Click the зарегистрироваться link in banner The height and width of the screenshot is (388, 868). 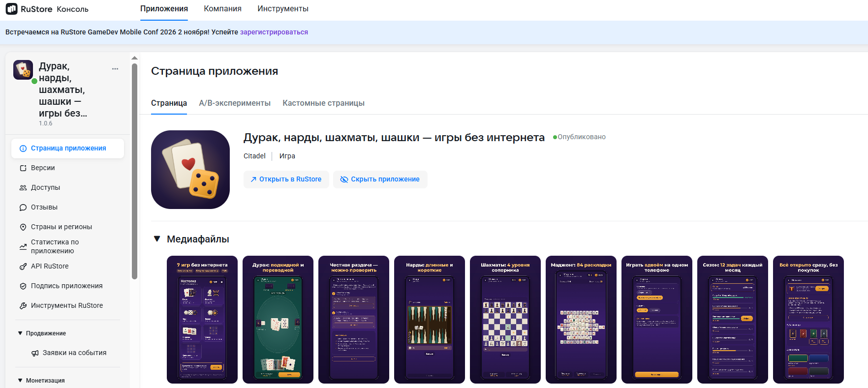click(274, 32)
